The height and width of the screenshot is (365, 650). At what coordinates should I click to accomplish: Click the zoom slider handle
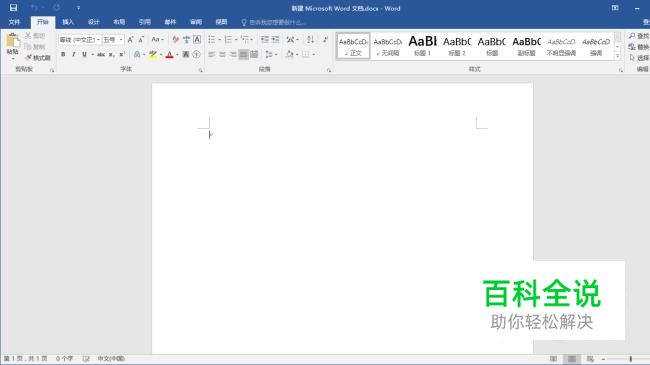(631, 359)
